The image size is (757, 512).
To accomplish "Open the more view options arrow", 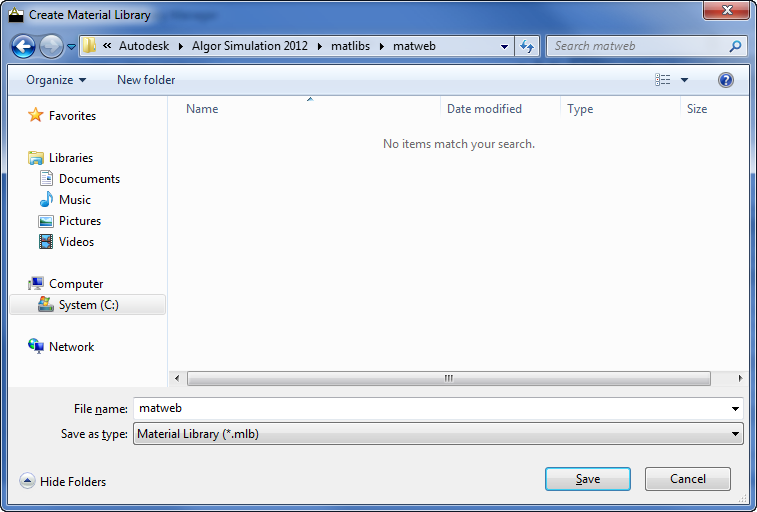I will (685, 80).
